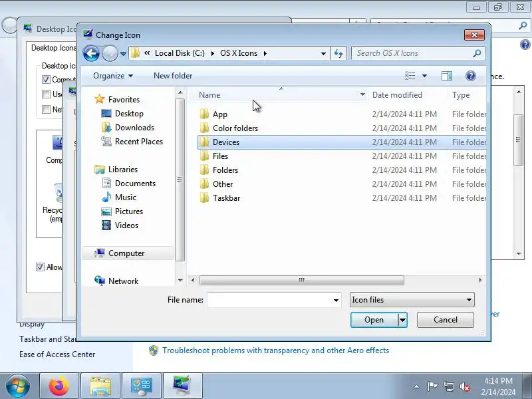This screenshot has width=532, height=399.
Task: Click the navigation pane scroll up arrow
Action: click(x=180, y=92)
